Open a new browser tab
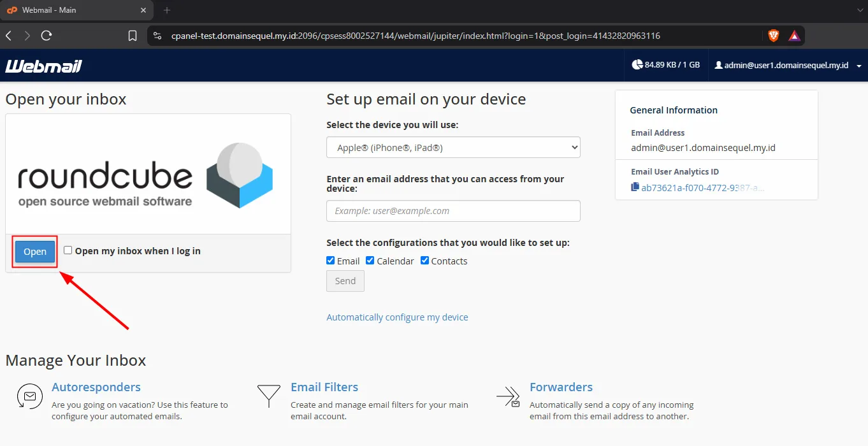Image resolution: width=868 pixels, height=446 pixels. point(167,10)
